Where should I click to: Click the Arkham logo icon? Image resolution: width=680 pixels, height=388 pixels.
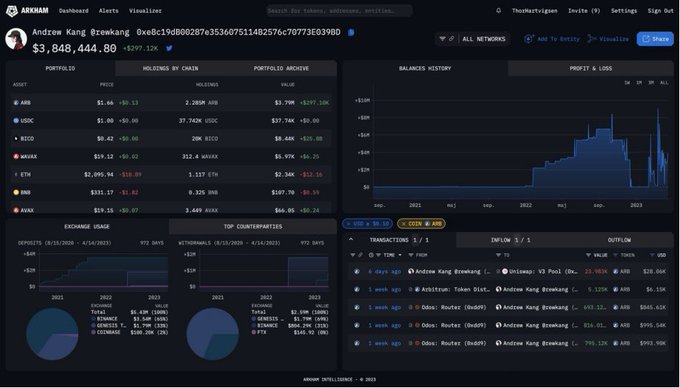tap(12, 11)
